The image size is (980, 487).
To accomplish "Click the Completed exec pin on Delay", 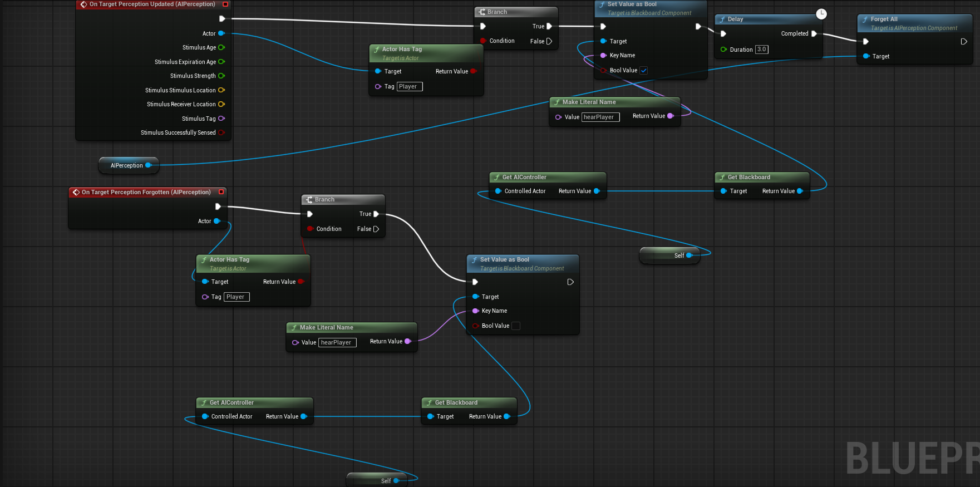I will click(x=814, y=34).
